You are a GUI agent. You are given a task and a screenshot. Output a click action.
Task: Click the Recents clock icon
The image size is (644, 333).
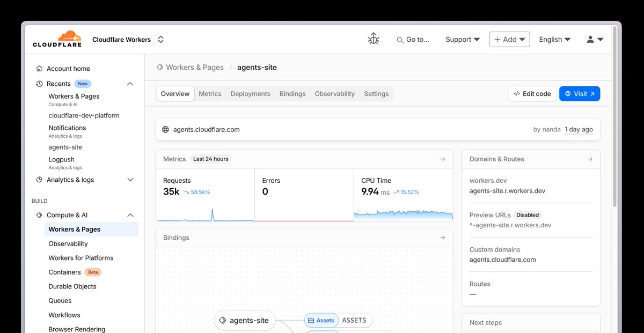point(39,84)
